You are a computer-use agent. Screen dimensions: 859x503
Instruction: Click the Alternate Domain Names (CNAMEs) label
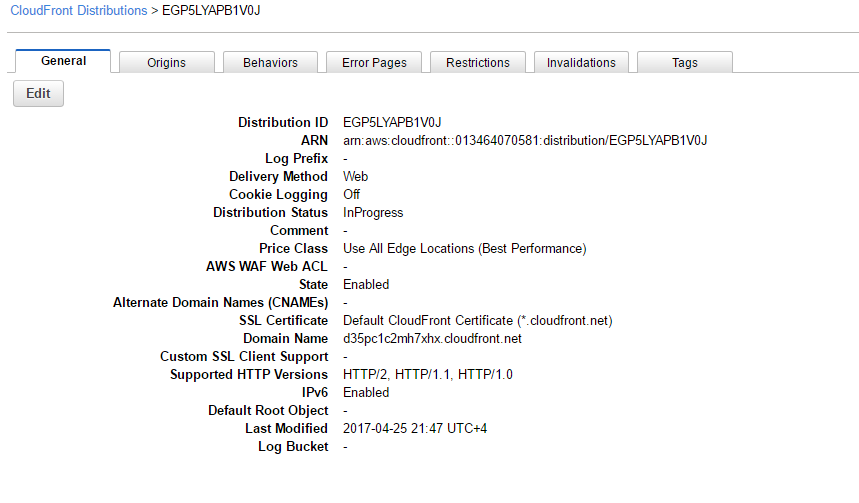pyautogui.click(x=221, y=302)
